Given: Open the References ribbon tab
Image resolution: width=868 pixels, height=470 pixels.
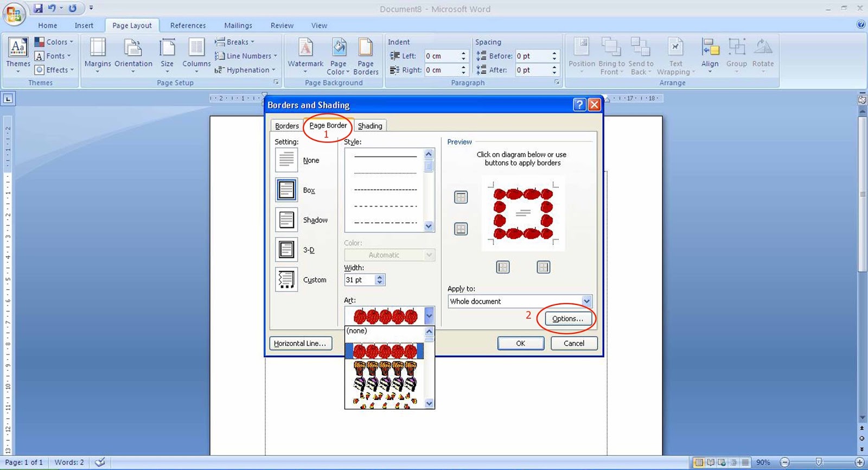Looking at the screenshot, I should tap(188, 26).
